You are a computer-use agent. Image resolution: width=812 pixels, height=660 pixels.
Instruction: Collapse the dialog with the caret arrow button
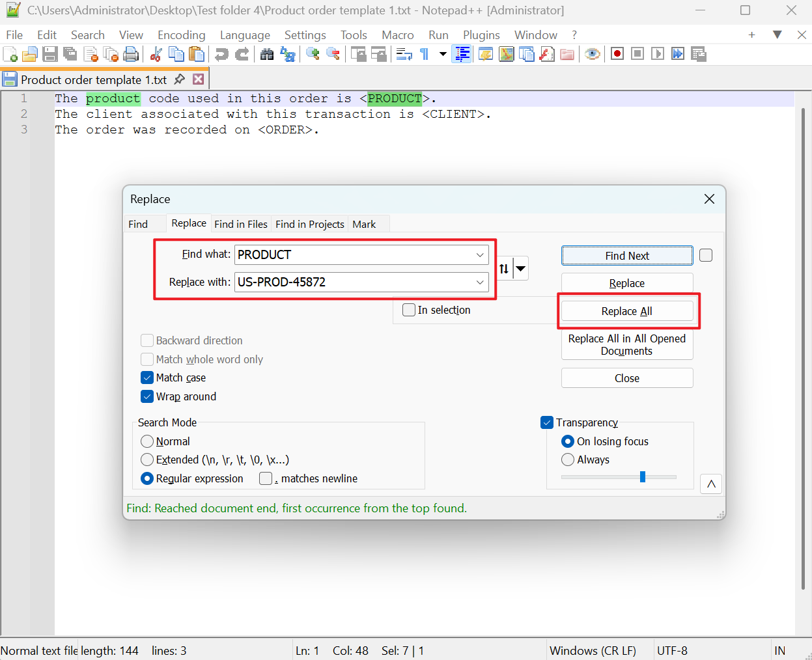point(711,484)
